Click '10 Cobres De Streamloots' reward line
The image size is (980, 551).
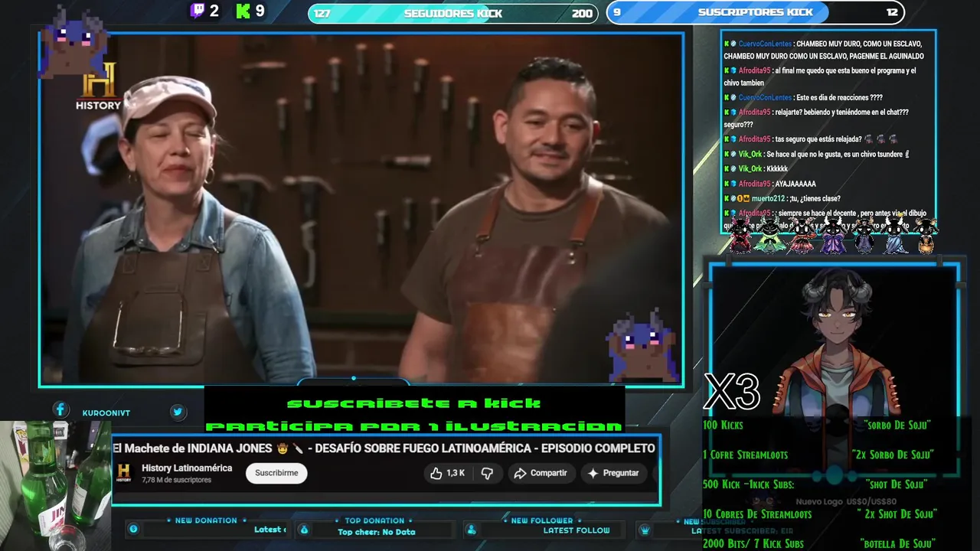[x=757, y=514]
